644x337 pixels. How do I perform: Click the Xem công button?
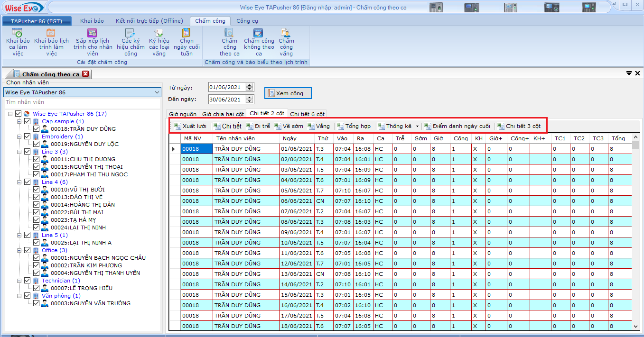pyautogui.click(x=288, y=94)
